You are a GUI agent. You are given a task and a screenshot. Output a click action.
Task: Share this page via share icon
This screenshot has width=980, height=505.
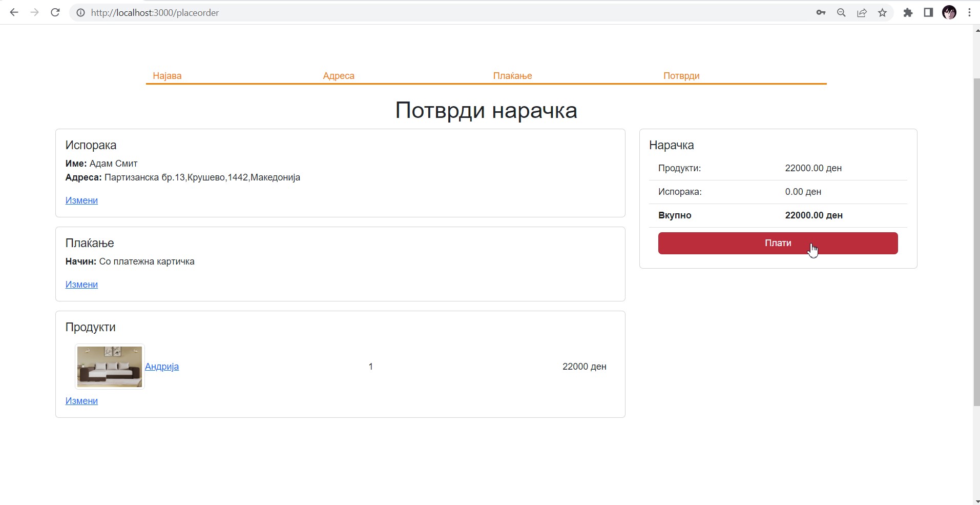pos(862,13)
